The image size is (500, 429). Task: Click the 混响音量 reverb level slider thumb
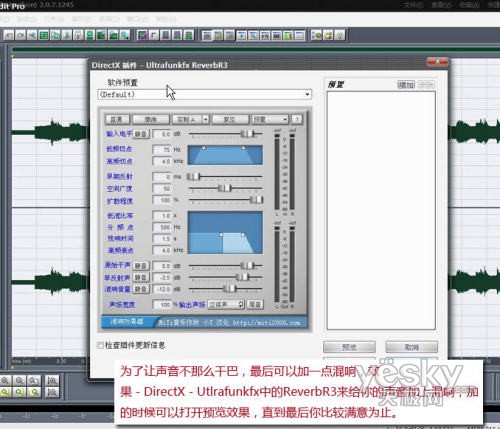coord(230,288)
